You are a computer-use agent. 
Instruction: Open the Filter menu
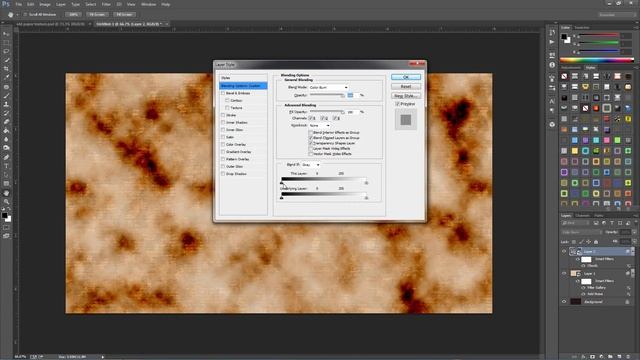(x=106, y=4)
